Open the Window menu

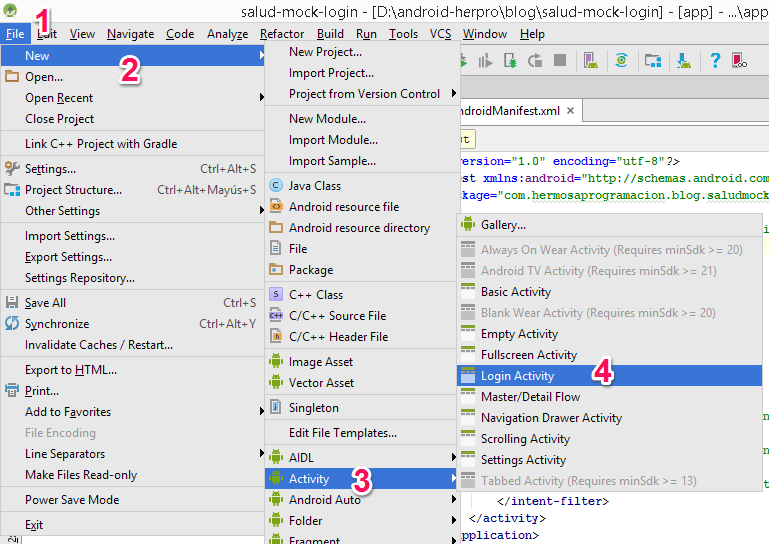pos(485,34)
